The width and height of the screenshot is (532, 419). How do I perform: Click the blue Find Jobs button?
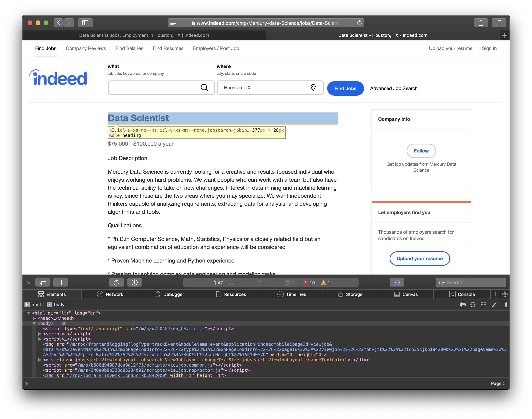[x=345, y=88]
